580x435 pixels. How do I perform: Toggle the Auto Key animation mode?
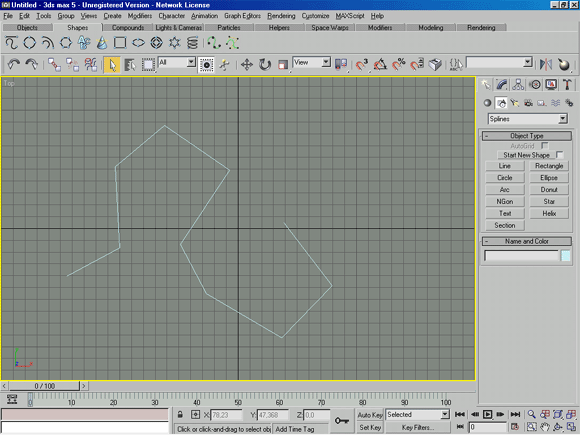370,415
